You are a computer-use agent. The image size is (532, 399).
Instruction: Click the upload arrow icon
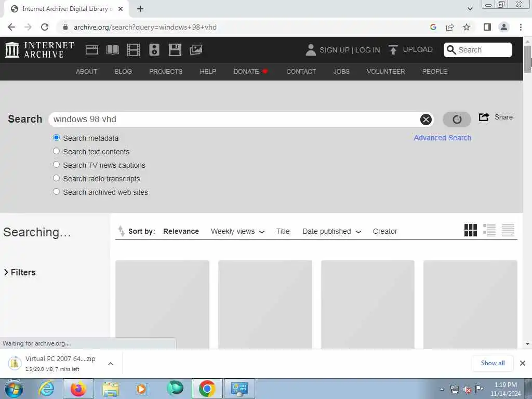[393, 50]
